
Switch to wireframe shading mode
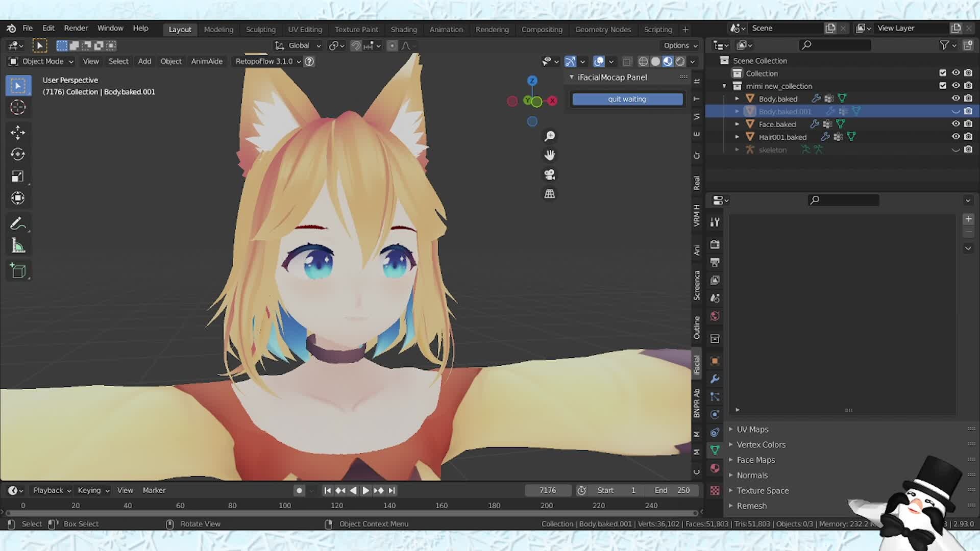tap(643, 61)
